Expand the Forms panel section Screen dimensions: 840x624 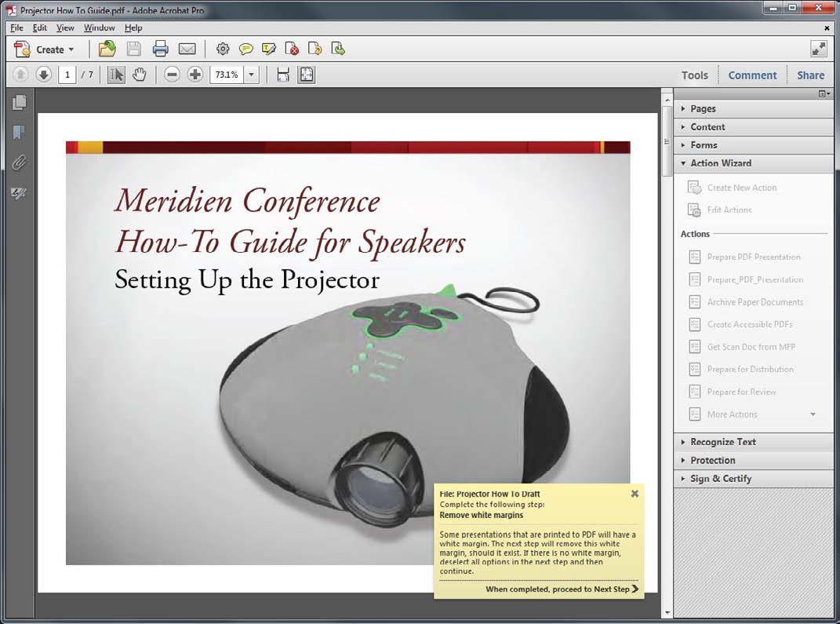point(753,144)
